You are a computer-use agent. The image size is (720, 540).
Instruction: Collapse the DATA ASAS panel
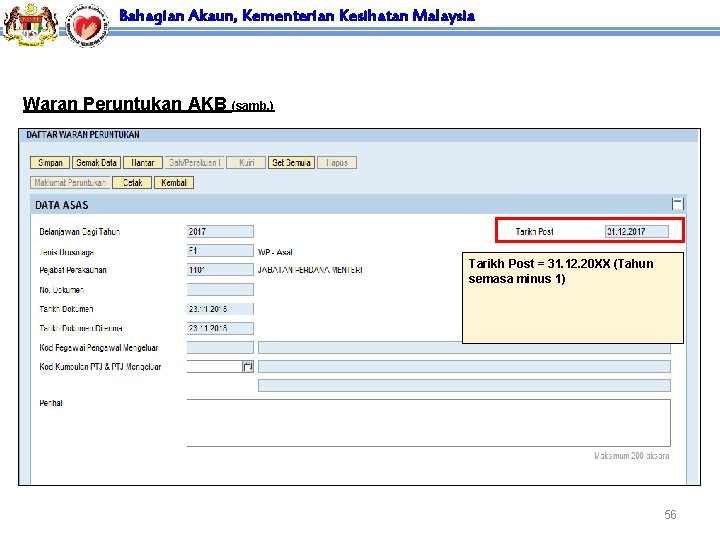677,204
